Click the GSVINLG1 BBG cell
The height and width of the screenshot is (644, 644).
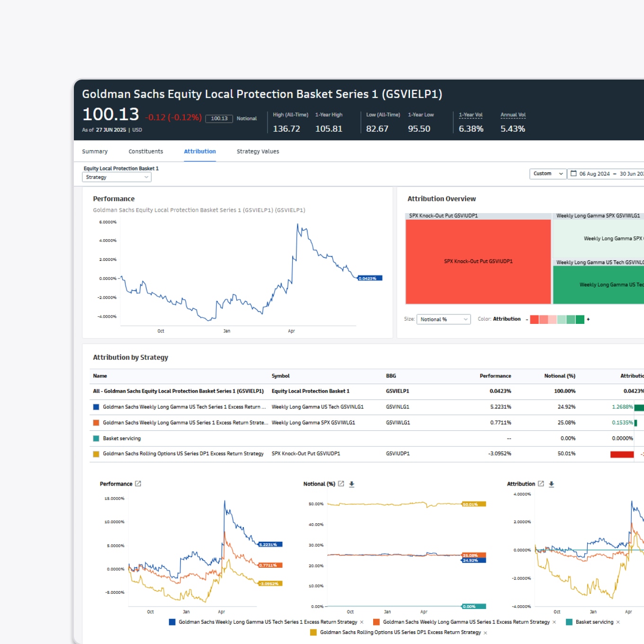(x=398, y=407)
